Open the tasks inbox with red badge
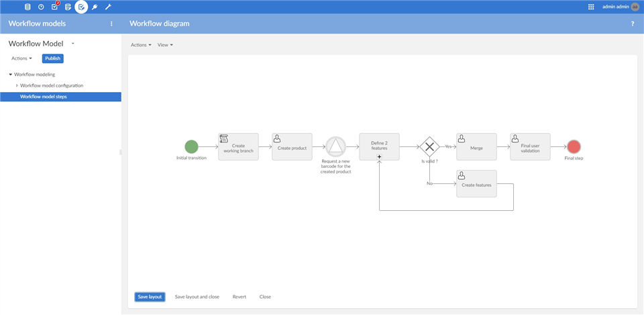The image size is (644, 315). (55, 6)
